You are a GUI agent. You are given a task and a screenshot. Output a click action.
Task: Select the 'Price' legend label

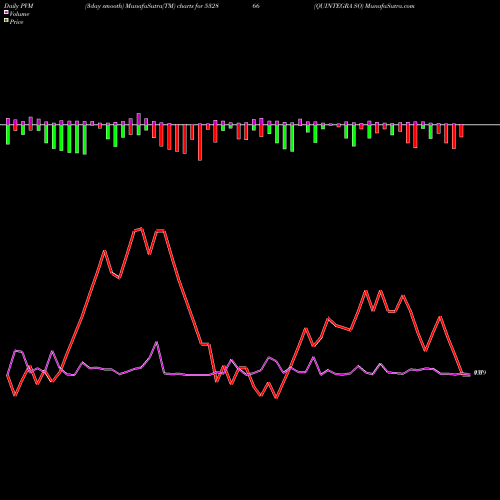click(x=16, y=22)
